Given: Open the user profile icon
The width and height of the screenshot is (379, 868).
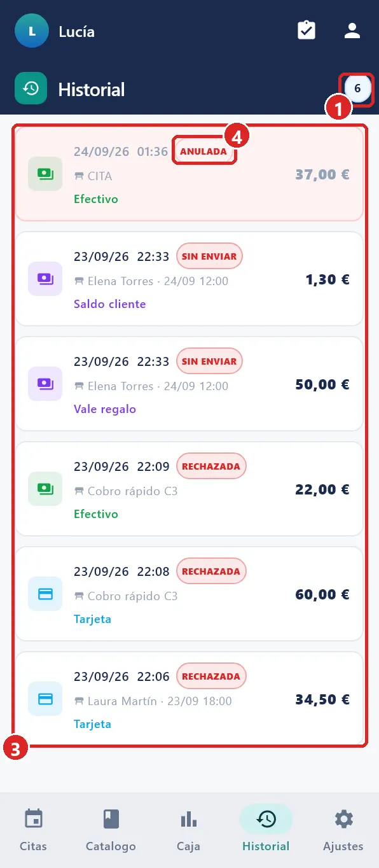Looking at the screenshot, I should pos(352,31).
